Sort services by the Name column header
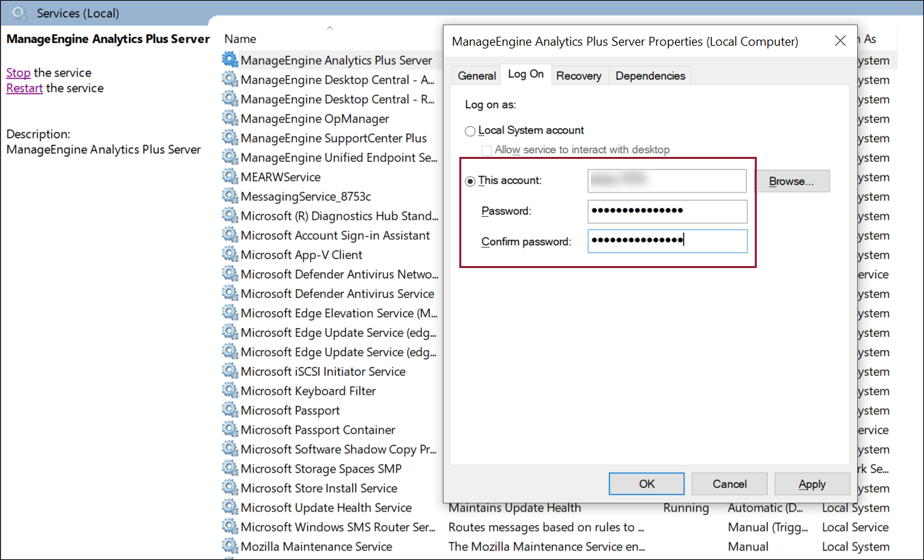Image resolution: width=924 pixels, height=560 pixels. [240, 39]
